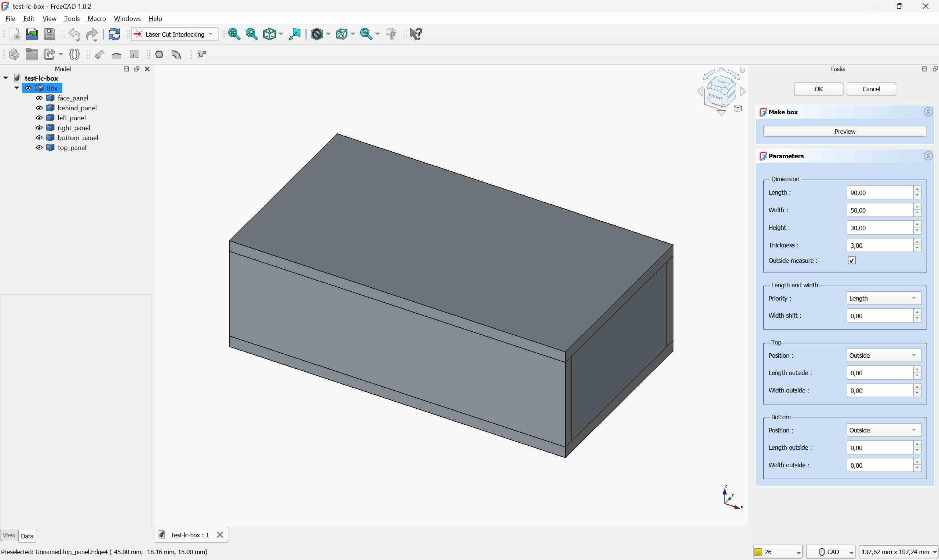Click the What's This help cursor icon
The image size is (939, 560).
[415, 34]
